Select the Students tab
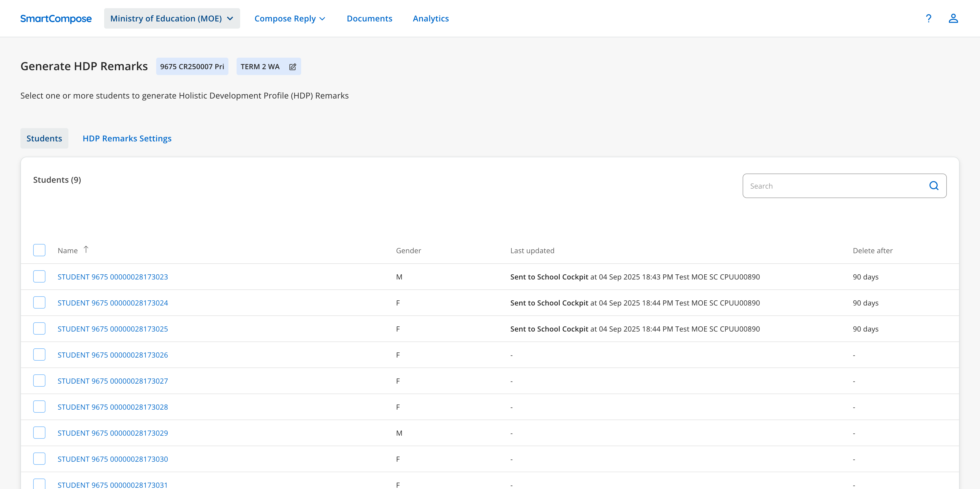 pos(44,139)
